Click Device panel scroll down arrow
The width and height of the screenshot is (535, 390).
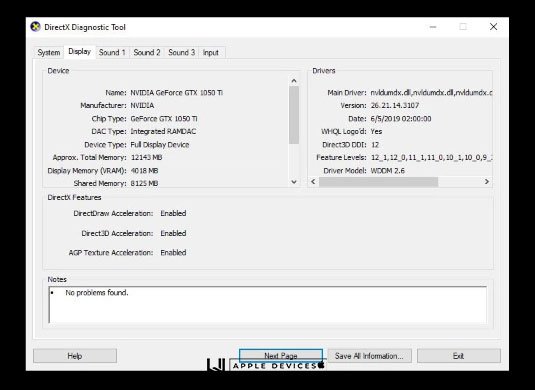(294, 182)
